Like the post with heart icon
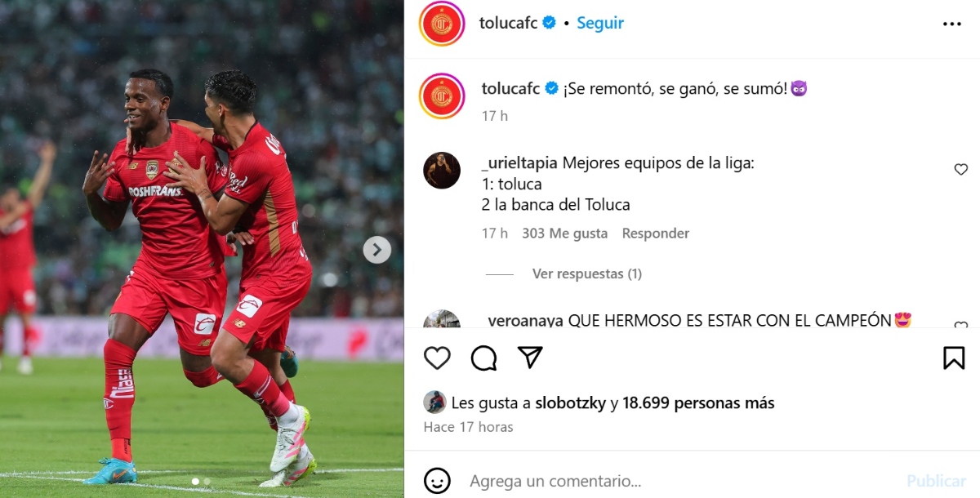The height and width of the screenshot is (498, 980). 437,358
